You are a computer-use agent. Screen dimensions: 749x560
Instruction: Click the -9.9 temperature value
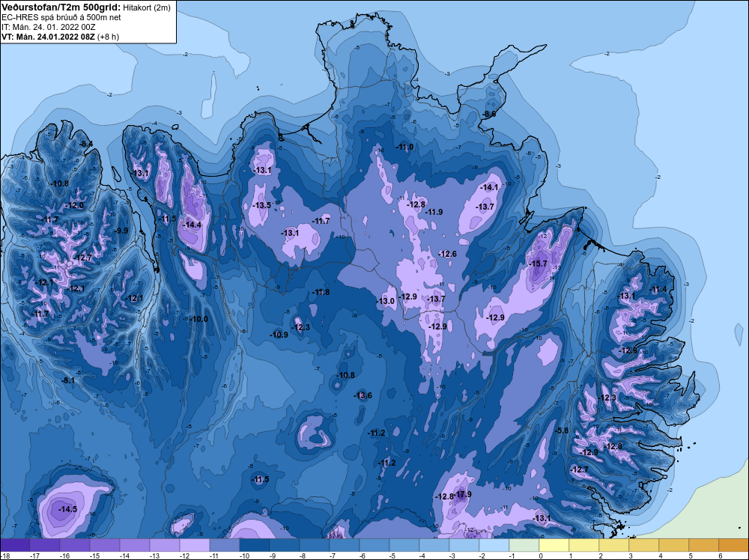coord(121,231)
